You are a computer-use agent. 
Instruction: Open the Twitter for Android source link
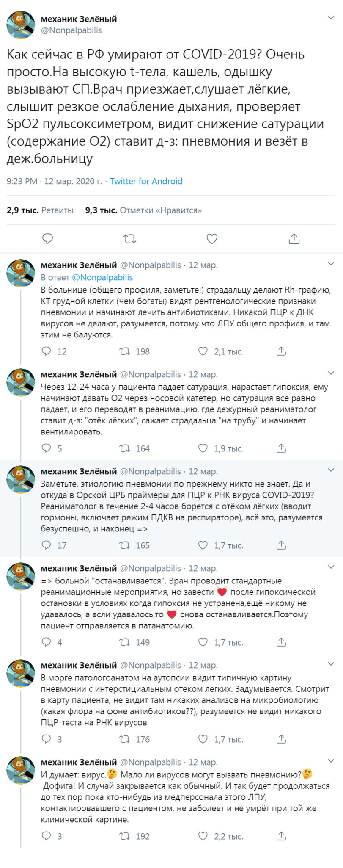point(146,181)
